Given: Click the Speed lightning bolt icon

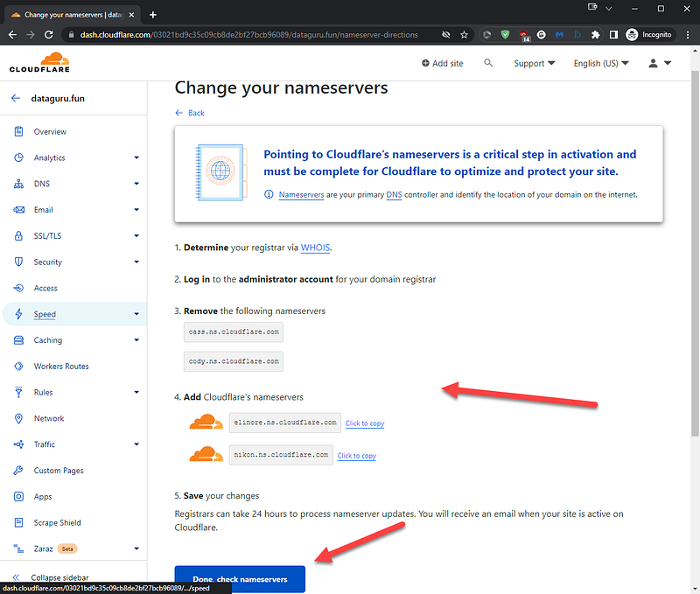Looking at the screenshot, I should pyautogui.click(x=18, y=314).
